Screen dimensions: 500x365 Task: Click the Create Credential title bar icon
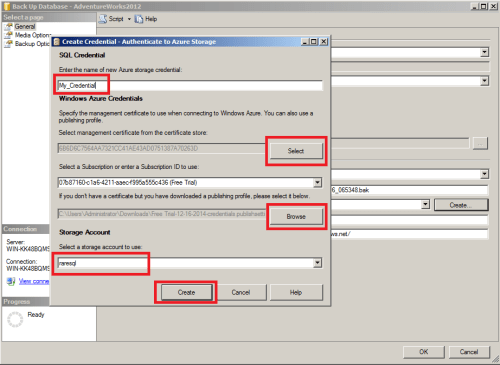click(x=57, y=42)
